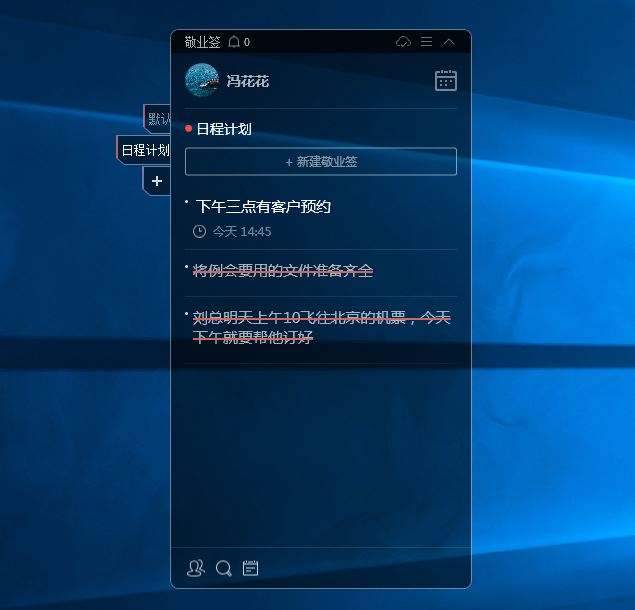Click the clock icon beside 今天 14:45

point(199,232)
